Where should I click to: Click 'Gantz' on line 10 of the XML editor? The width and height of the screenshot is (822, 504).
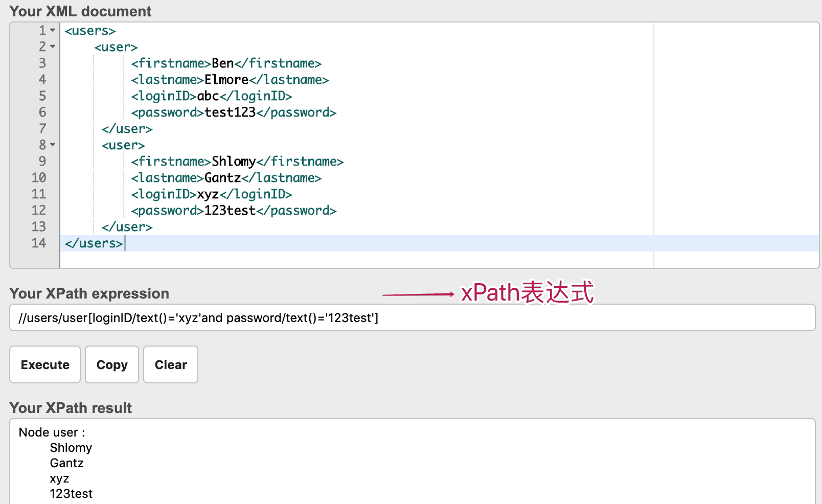222,178
